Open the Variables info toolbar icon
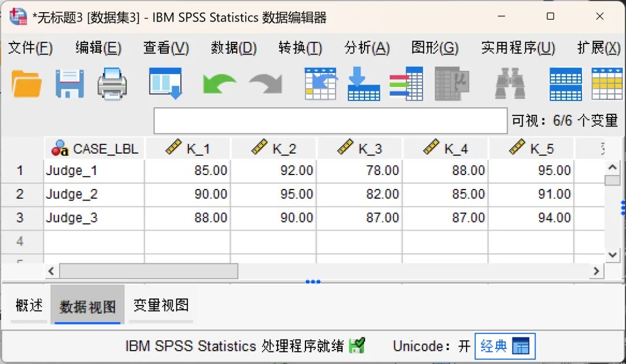The height and width of the screenshot is (364, 626). pos(406,84)
